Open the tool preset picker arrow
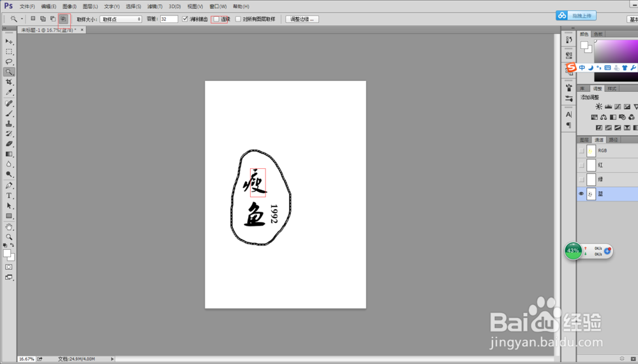Image resolution: width=638 pixels, height=364 pixels. pos(22,18)
